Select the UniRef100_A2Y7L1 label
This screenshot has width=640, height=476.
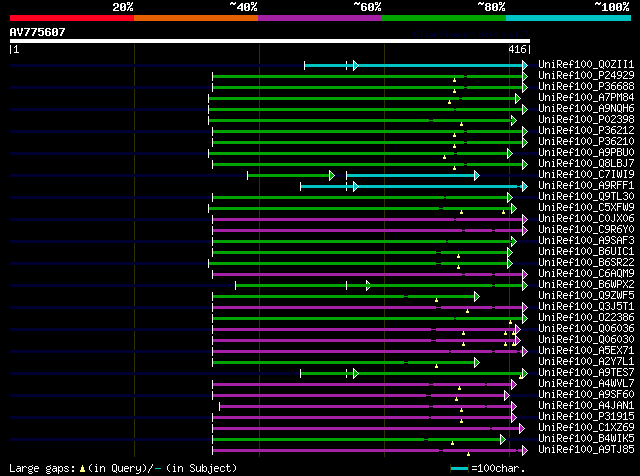click(x=586, y=362)
